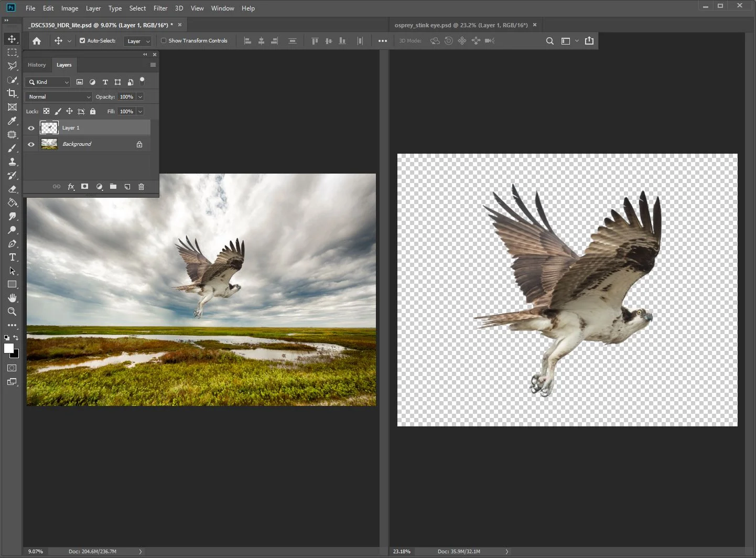Select the Eraser tool
756x558 pixels.
tap(12, 189)
